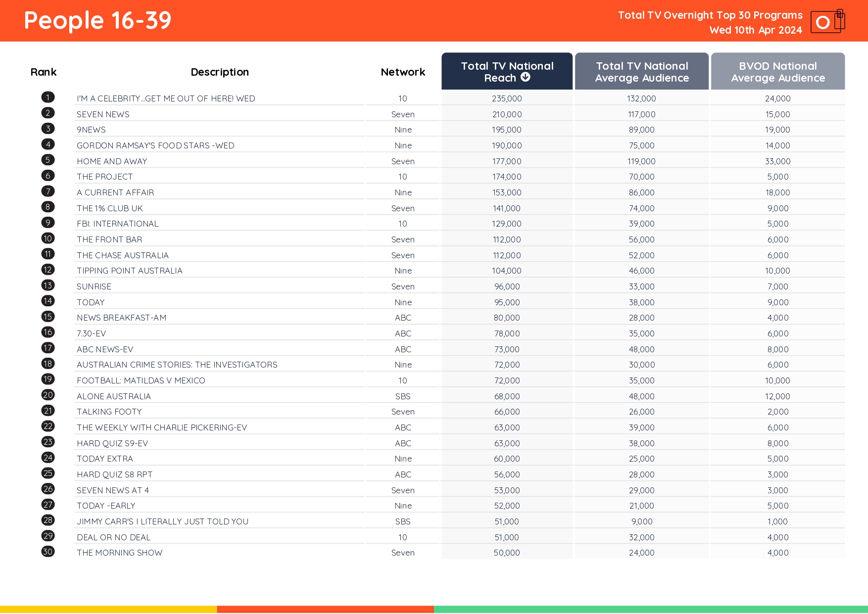868x614 pixels.
Task: Open sorting options on the Network column header
Action: tap(402, 72)
